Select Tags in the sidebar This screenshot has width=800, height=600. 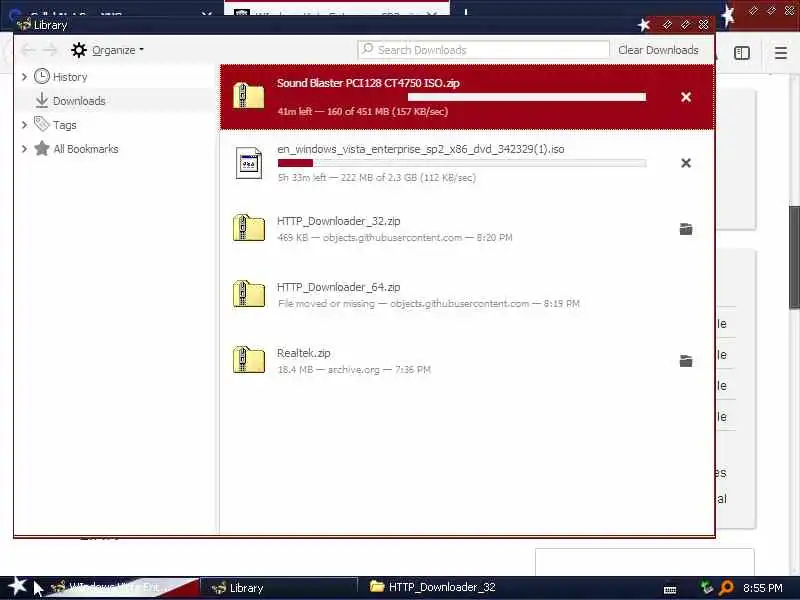click(x=64, y=125)
